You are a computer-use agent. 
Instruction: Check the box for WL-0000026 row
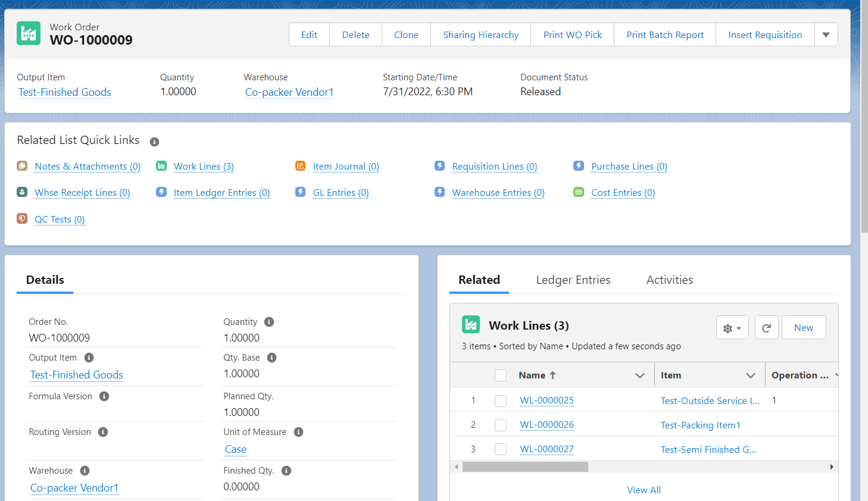[501, 425]
